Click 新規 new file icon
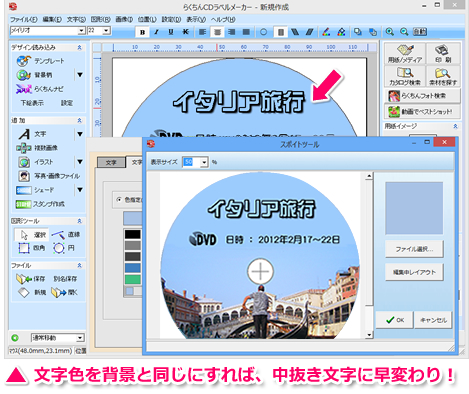 point(31,292)
